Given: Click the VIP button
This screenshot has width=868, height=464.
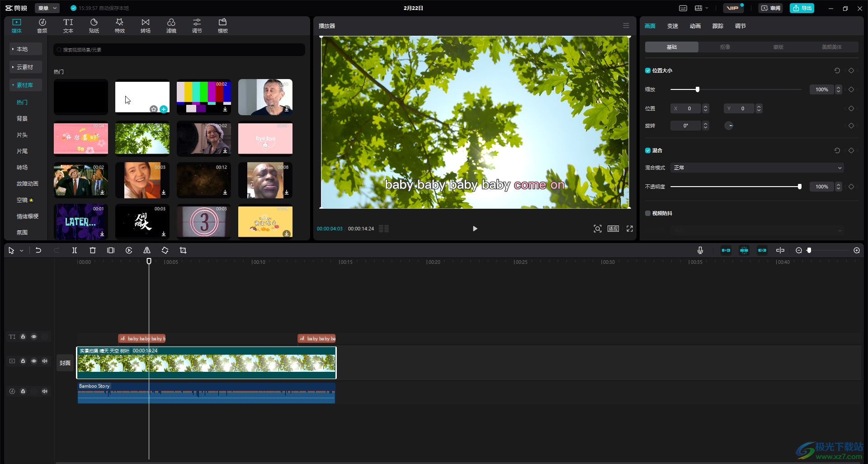Looking at the screenshot, I should (x=732, y=8).
